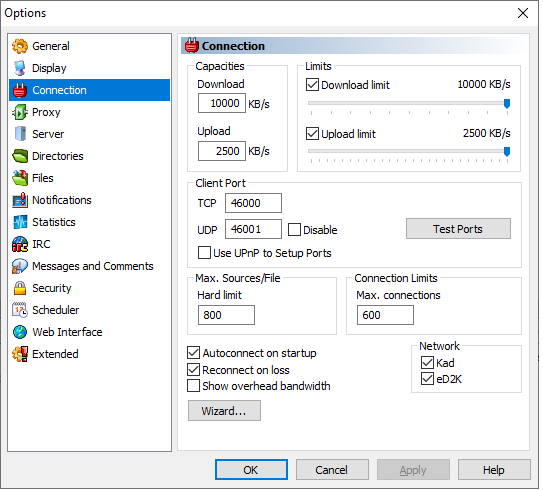This screenshot has height=491, width=543.
Task: Click the OK button
Action: 252,471
